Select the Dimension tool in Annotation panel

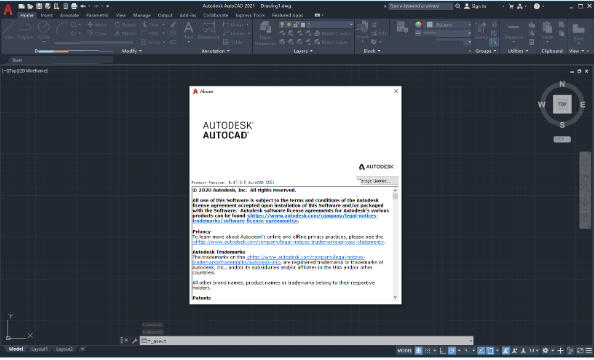pos(208,30)
